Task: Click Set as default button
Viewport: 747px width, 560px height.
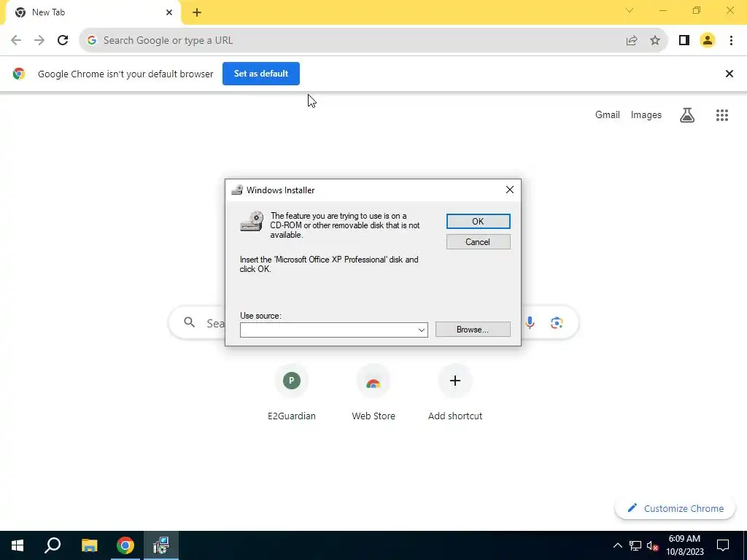Action: [261, 74]
